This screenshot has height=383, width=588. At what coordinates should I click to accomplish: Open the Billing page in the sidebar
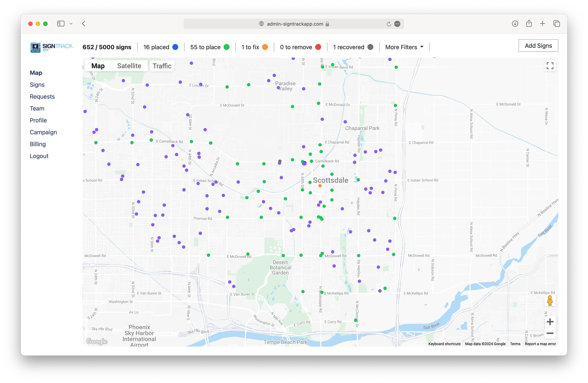click(x=38, y=144)
